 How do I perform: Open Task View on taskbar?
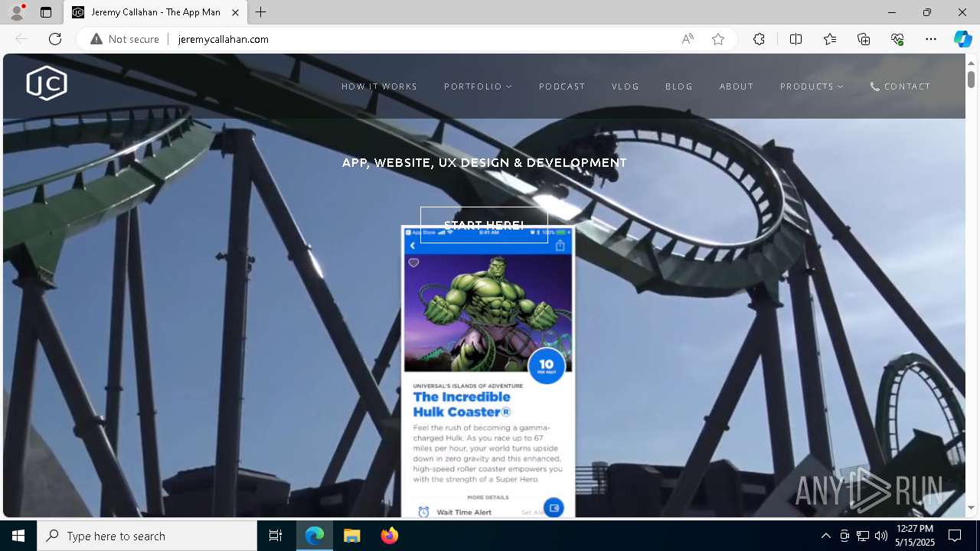(276, 536)
